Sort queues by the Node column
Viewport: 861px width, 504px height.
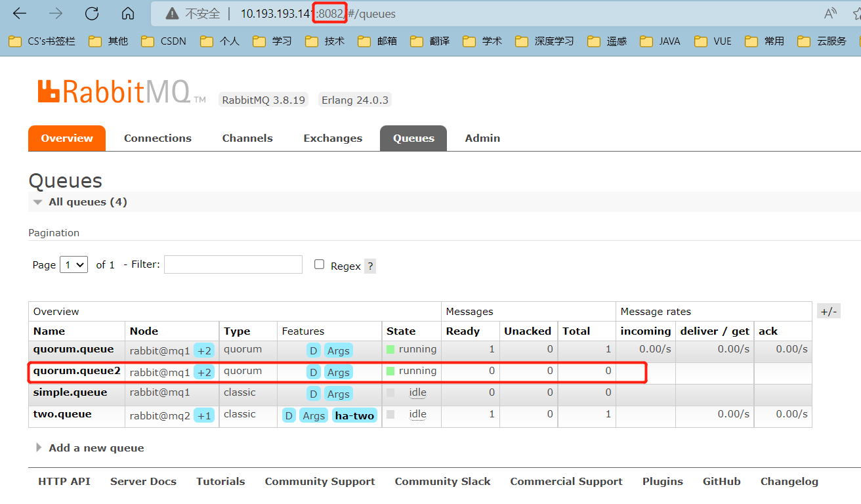pyautogui.click(x=144, y=331)
